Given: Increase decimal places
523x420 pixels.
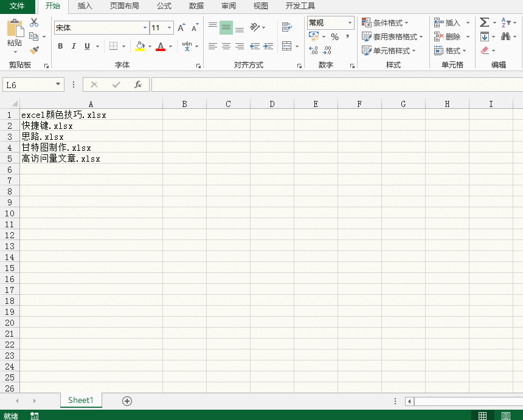Looking at the screenshot, I should pos(314,50).
